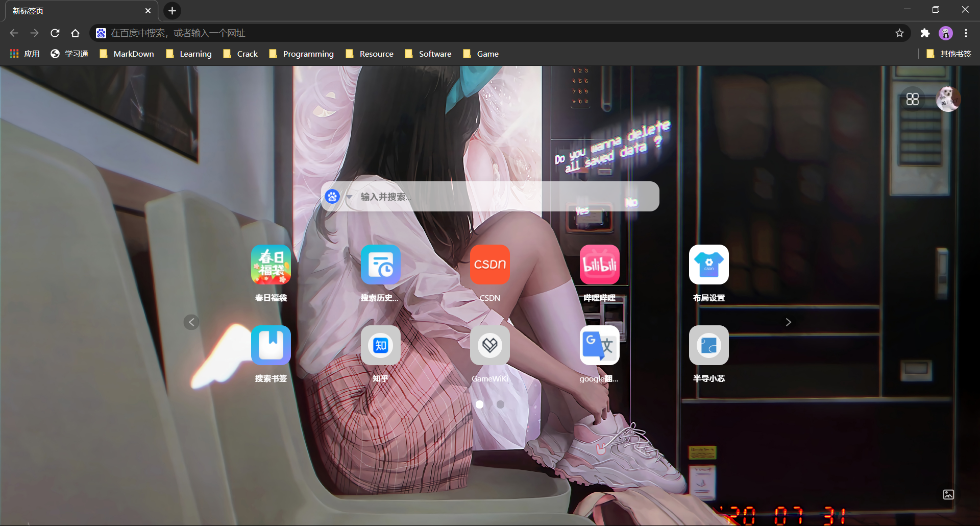
Task: Open the Software bookmark folder
Action: coord(428,54)
